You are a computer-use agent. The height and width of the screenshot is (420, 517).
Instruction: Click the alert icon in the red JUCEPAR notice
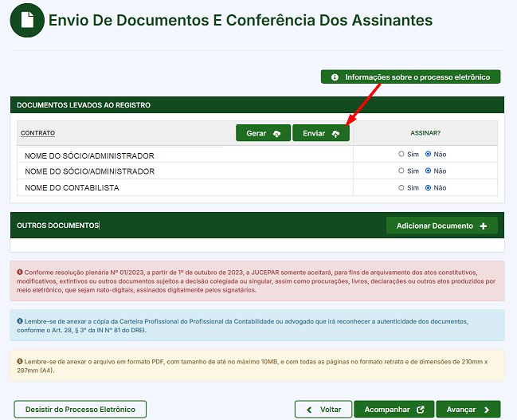[20, 273]
